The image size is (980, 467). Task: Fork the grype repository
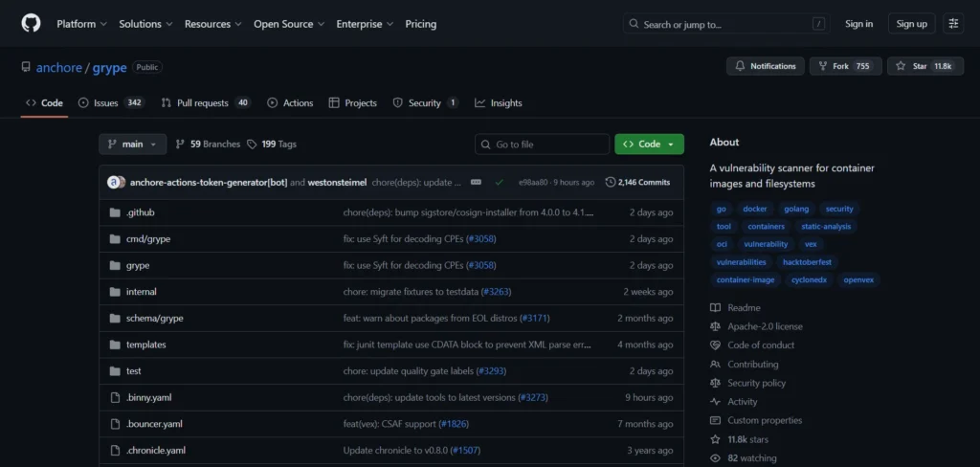(846, 66)
